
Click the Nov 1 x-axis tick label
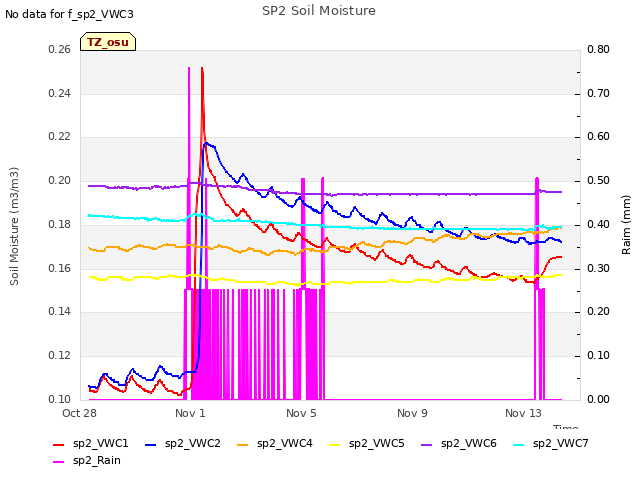pos(190,413)
